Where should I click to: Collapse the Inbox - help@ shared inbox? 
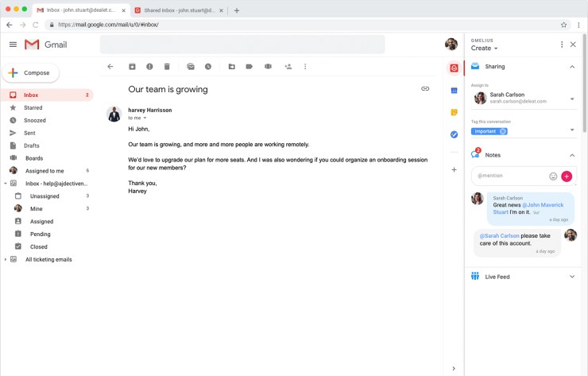click(x=6, y=184)
